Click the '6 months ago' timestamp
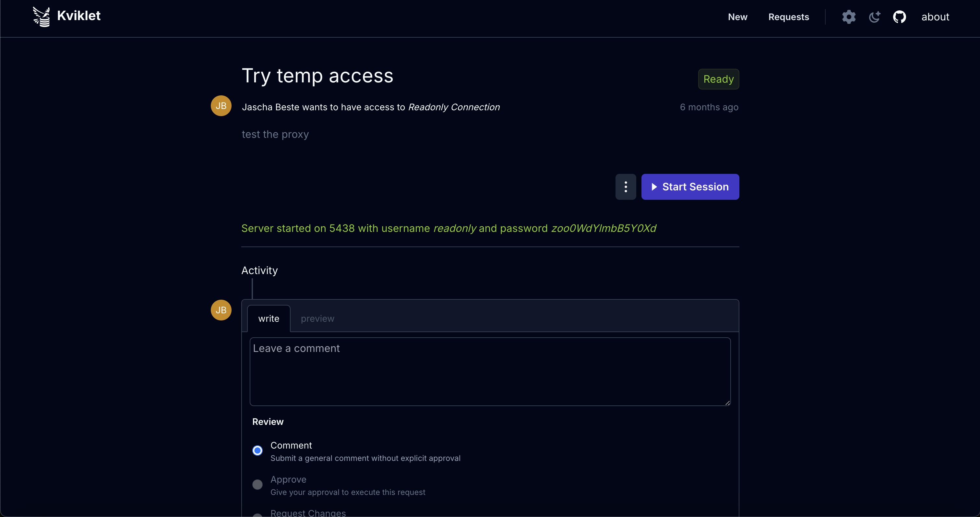 (709, 107)
